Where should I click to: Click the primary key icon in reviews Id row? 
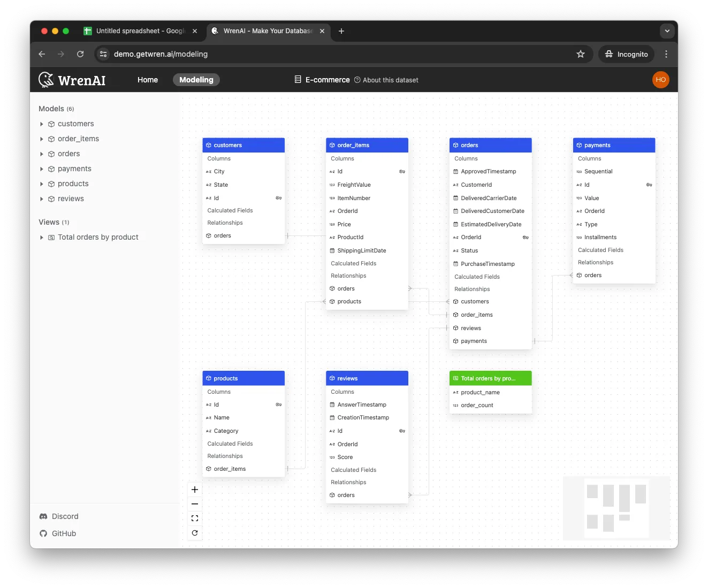402,431
